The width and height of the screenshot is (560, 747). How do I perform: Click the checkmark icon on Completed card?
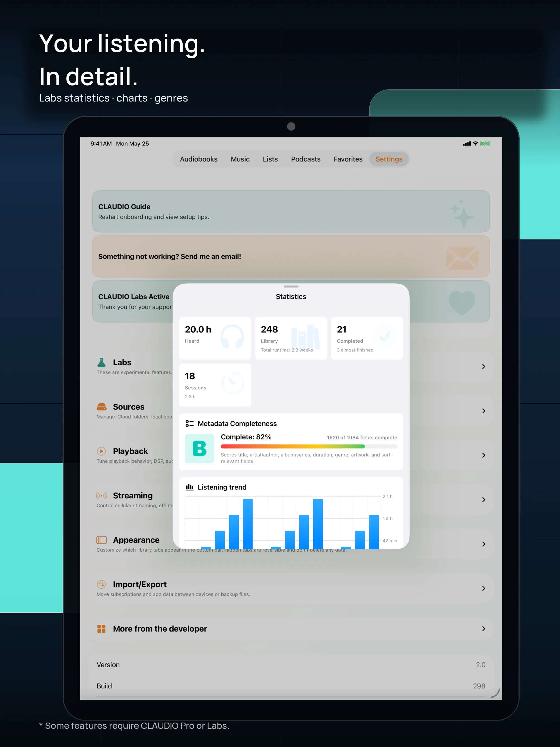[385, 336]
